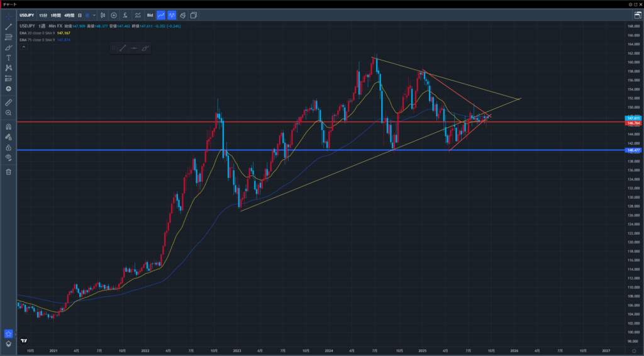Collapse the indicator legend chevron
The width and height of the screenshot is (644, 356).
(23, 47)
